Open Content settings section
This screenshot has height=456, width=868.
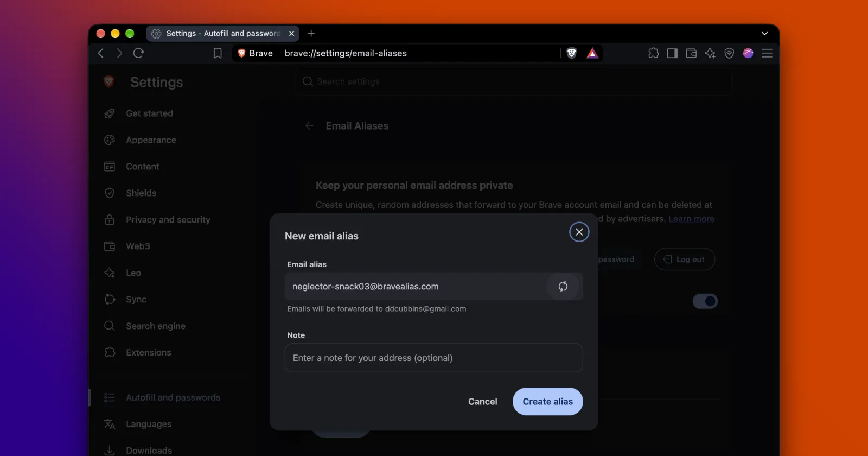(x=143, y=167)
